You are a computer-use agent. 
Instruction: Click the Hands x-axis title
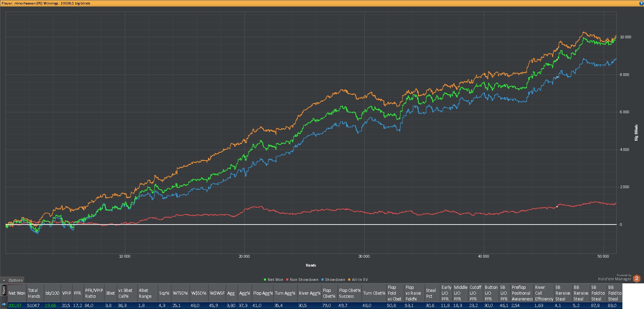coord(311,265)
